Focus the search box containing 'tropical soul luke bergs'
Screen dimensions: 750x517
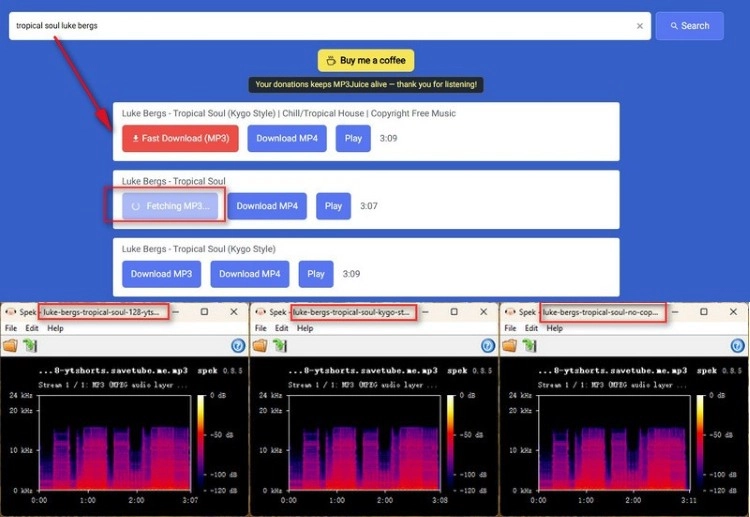[330, 26]
